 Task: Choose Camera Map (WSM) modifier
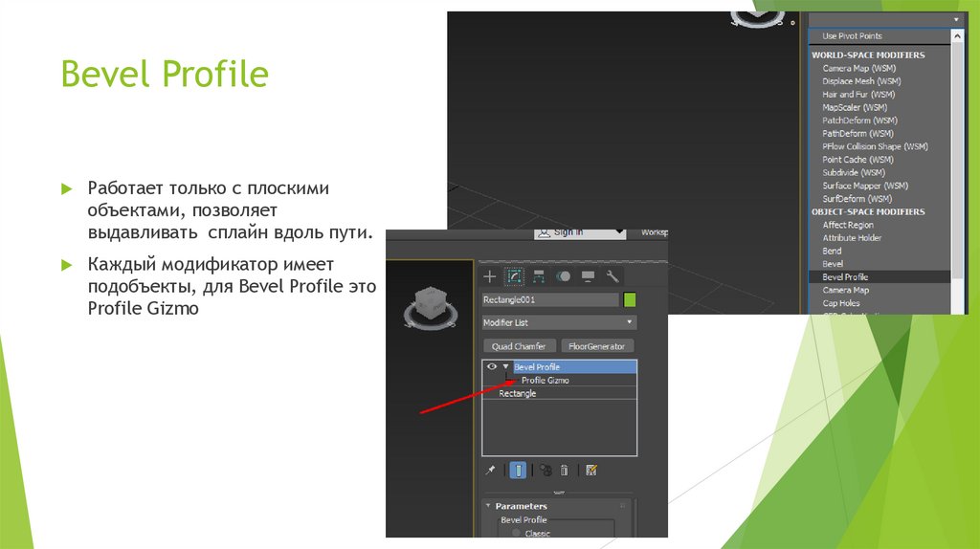pyautogui.click(x=858, y=68)
